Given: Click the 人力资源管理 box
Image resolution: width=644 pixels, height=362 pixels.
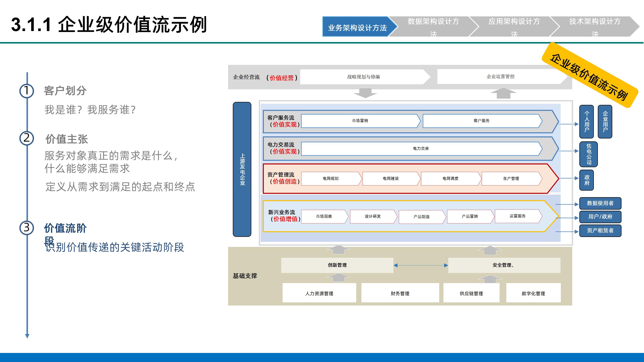Looking at the screenshot, I should click(319, 293).
